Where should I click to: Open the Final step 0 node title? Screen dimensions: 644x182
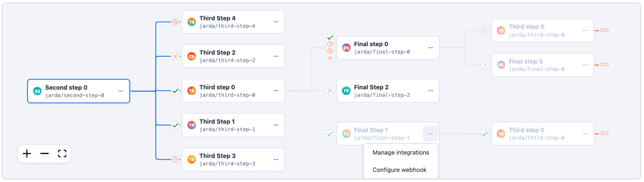click(x=371, y=44)
